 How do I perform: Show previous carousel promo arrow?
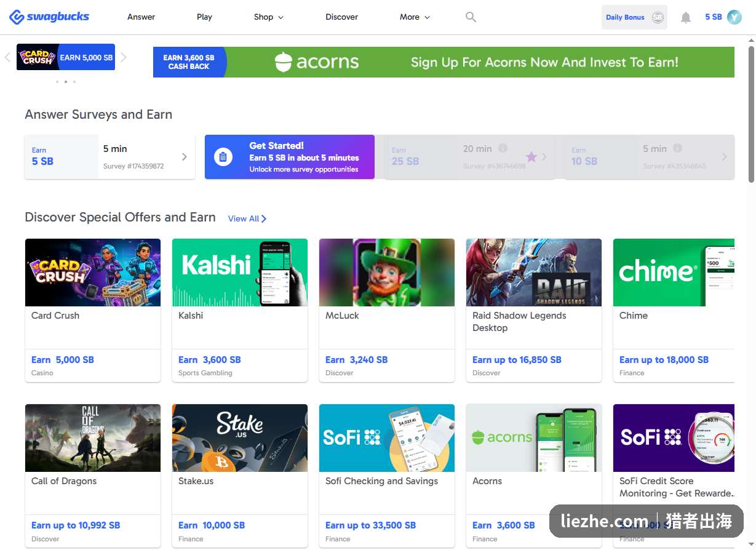[7, 57]
